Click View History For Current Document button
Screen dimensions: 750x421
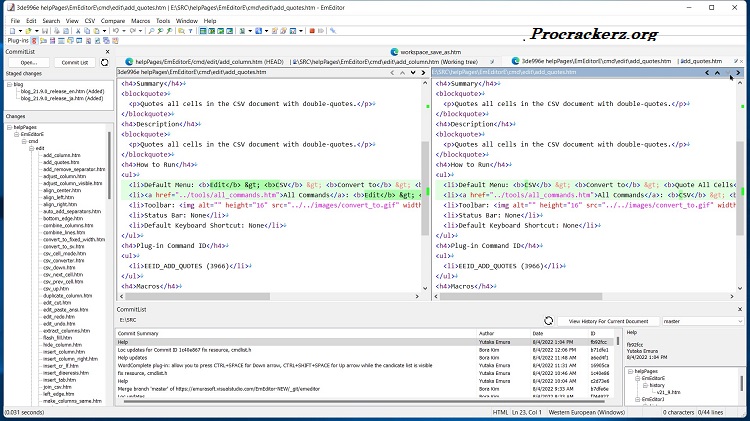(608, 321)
